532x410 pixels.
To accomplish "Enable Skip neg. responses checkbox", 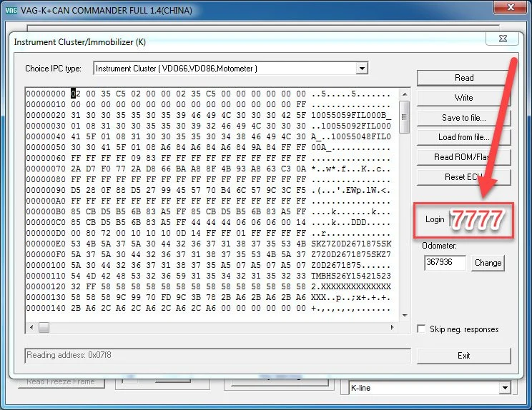I will (x=421, y=329).
